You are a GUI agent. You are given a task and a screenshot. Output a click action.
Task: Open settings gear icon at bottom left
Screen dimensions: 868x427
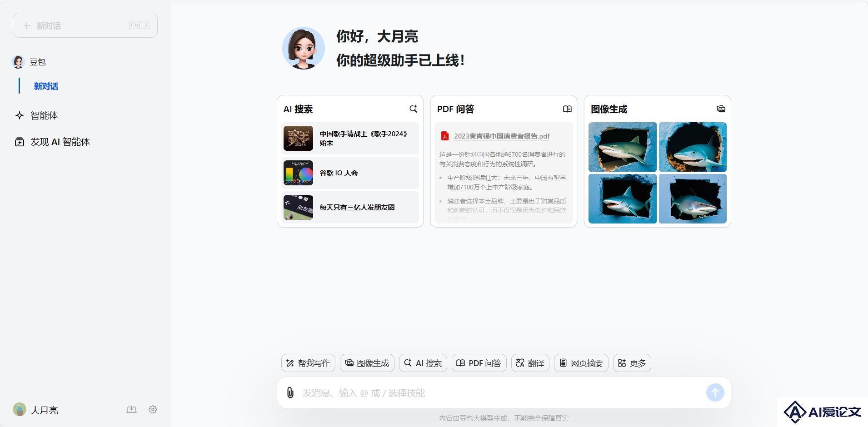coord(153,409)
